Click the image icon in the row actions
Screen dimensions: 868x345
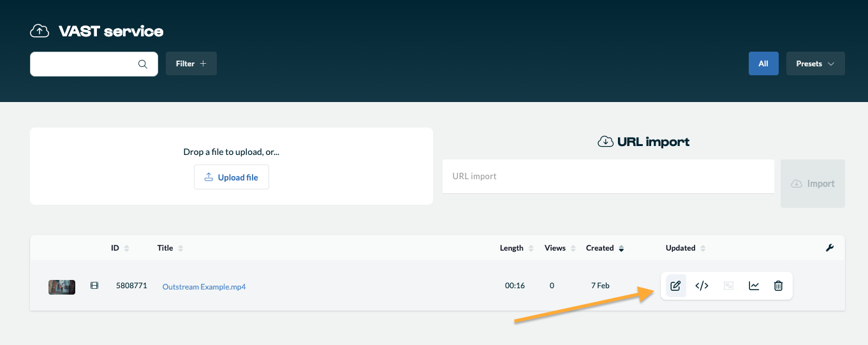tap(728, 286)
